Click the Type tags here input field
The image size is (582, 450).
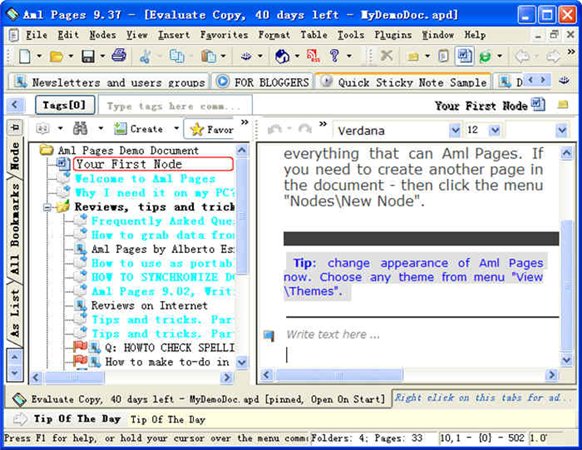tap(175, 106)
